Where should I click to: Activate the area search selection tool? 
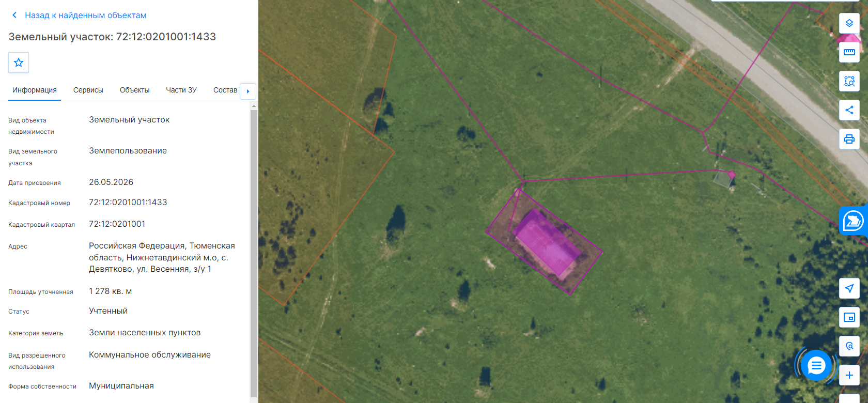(849, 81)
